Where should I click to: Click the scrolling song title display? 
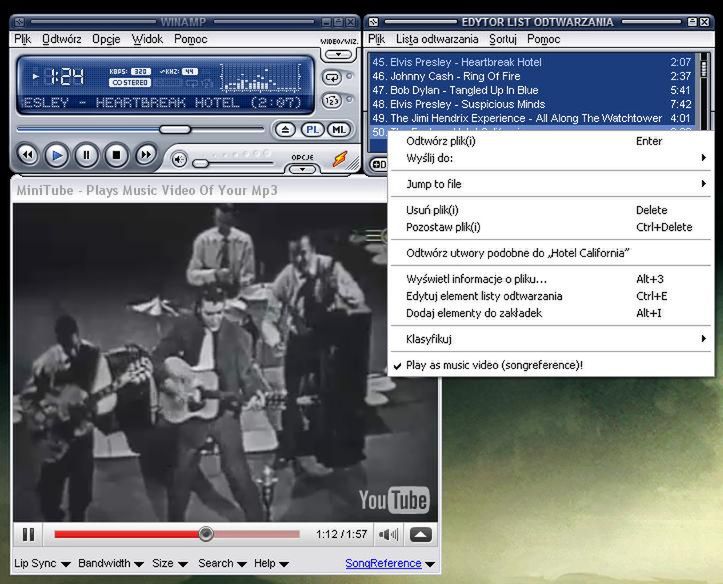[162, 102]
